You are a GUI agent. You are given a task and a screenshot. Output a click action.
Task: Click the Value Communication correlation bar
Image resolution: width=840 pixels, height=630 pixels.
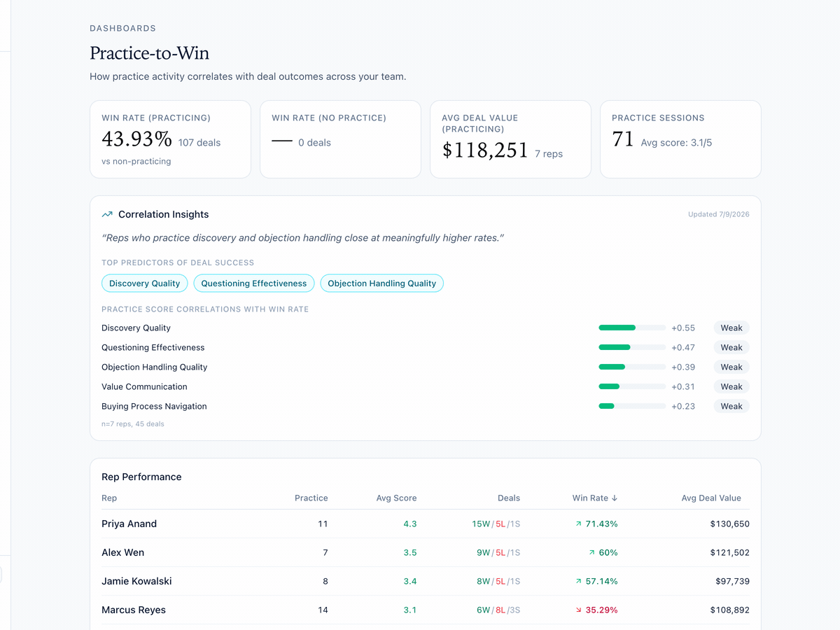coord(632,386)
